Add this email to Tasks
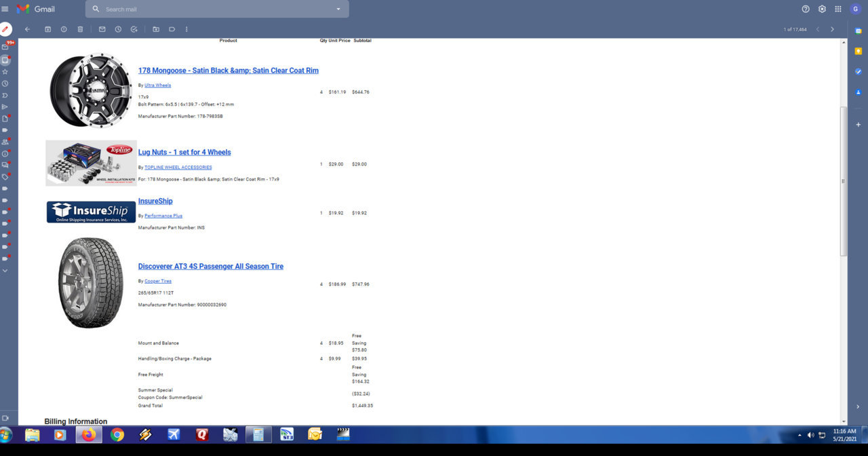The height and width of the screenshot is (456, 868). (134, 29)
